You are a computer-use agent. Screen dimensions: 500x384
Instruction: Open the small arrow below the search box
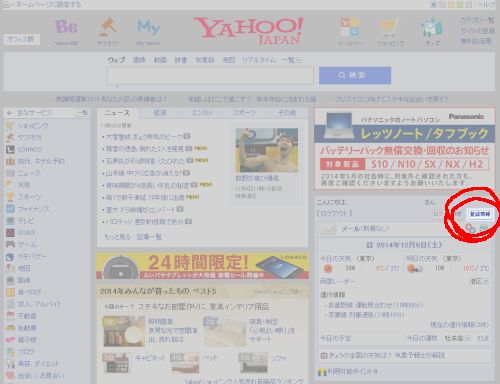(x=117, y=87)
